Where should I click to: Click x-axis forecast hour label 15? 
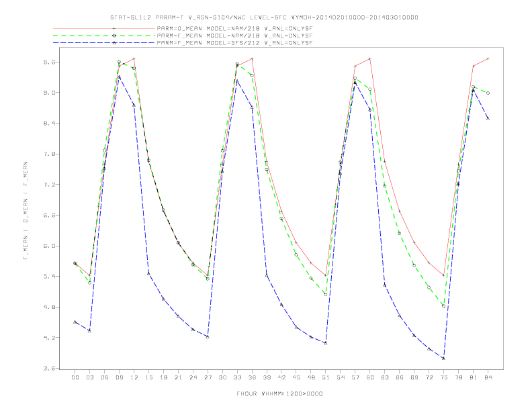pyautogui.click(x=148, y=377)
